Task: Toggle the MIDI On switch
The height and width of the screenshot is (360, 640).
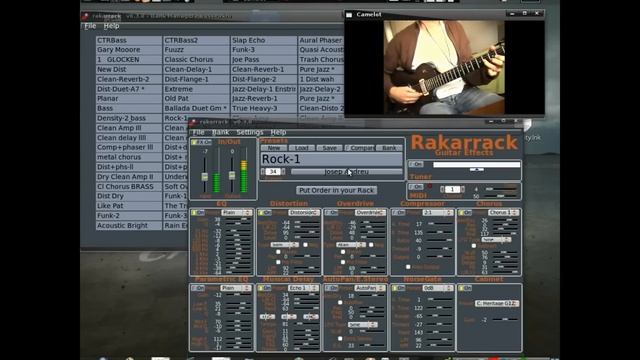Action: (x=416, y=187)
